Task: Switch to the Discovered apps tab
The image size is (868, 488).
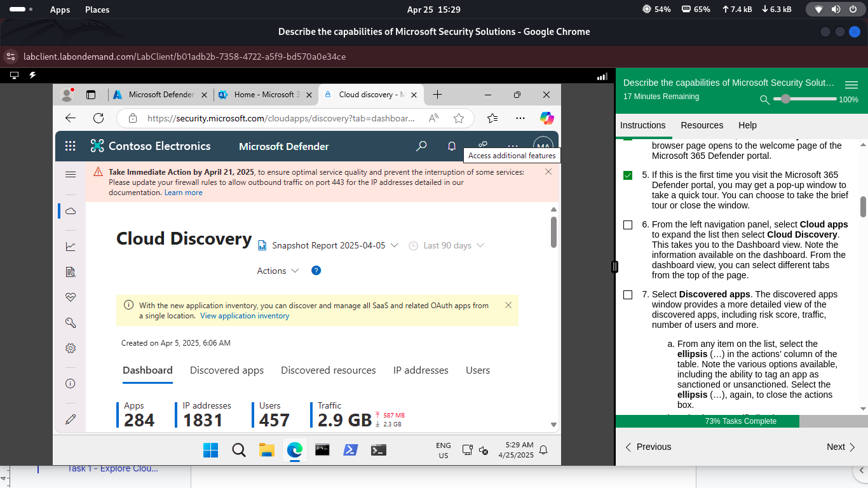Action: (227, 370)
